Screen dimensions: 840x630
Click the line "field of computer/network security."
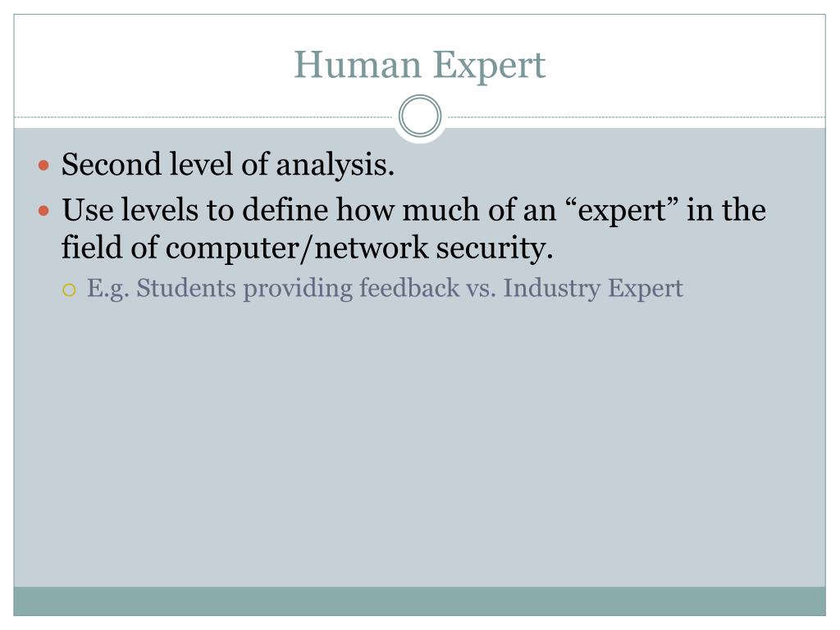click(307, 248)
